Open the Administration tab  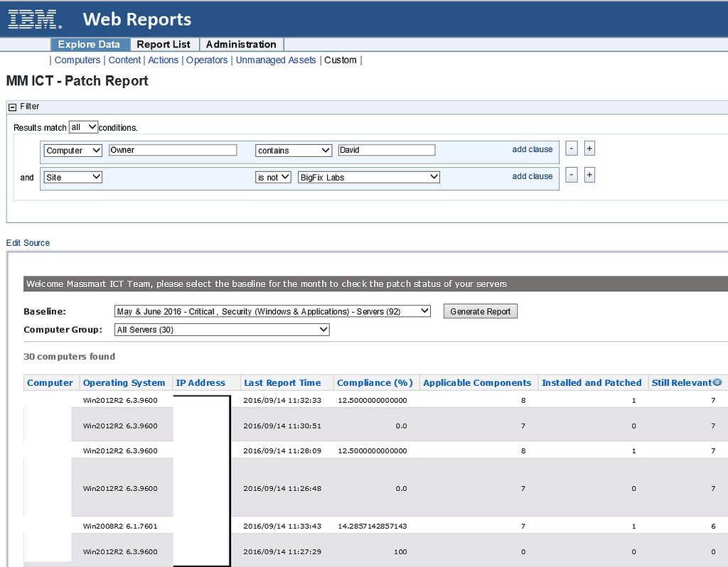241,44
